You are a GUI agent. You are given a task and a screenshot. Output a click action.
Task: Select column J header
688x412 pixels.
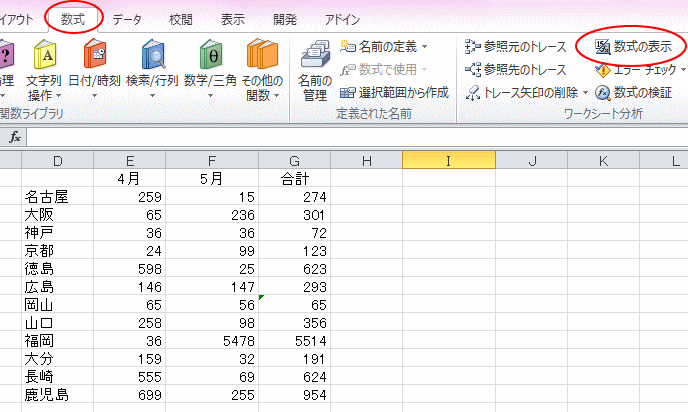pos(531,161)
